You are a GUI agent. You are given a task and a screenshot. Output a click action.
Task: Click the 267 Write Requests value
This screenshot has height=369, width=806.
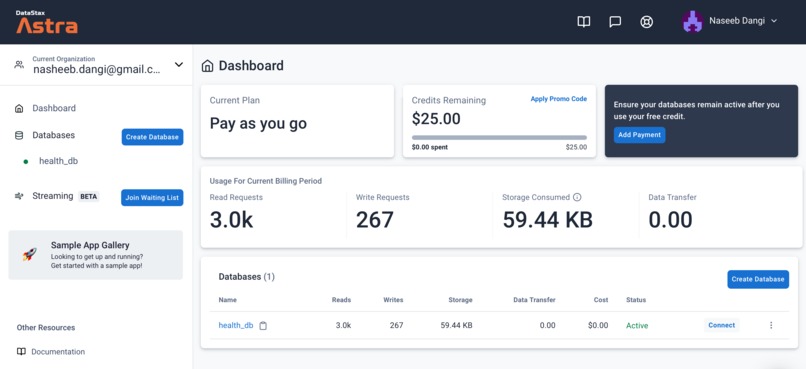point(375,220)
